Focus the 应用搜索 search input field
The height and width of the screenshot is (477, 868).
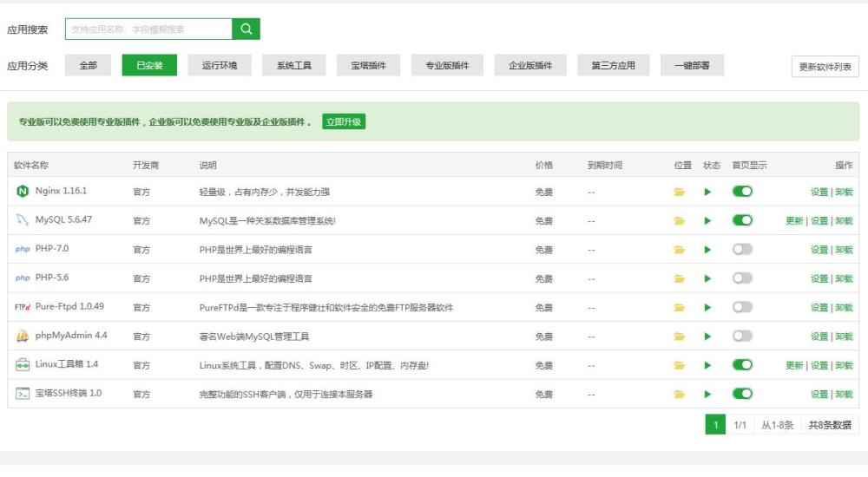pos(148,29)
